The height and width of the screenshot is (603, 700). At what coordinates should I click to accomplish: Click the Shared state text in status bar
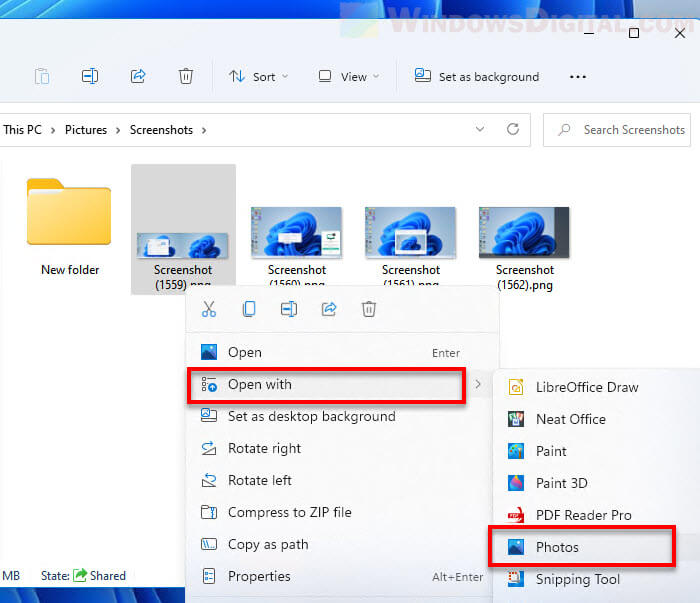point(108,576)
